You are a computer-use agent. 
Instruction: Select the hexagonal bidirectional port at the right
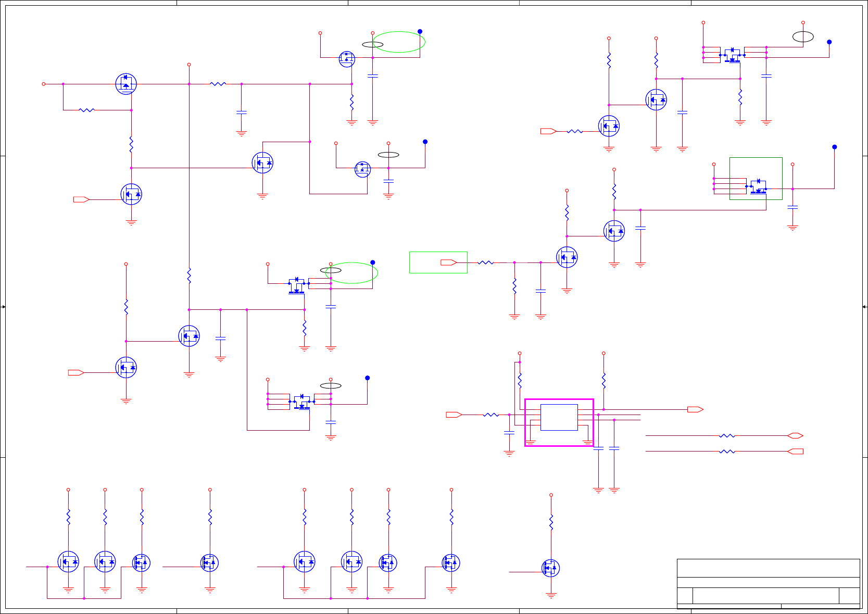795,435
